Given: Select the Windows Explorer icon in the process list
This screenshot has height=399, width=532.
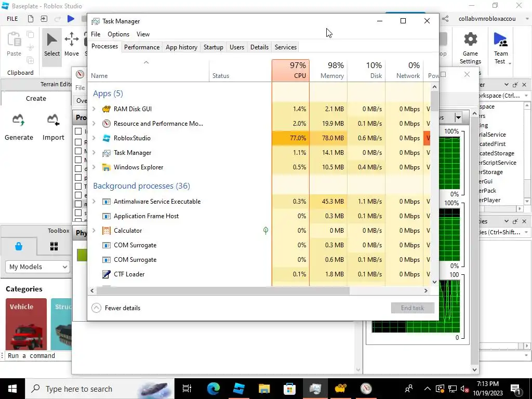Looking at the screenshot, I should point(106,167).
